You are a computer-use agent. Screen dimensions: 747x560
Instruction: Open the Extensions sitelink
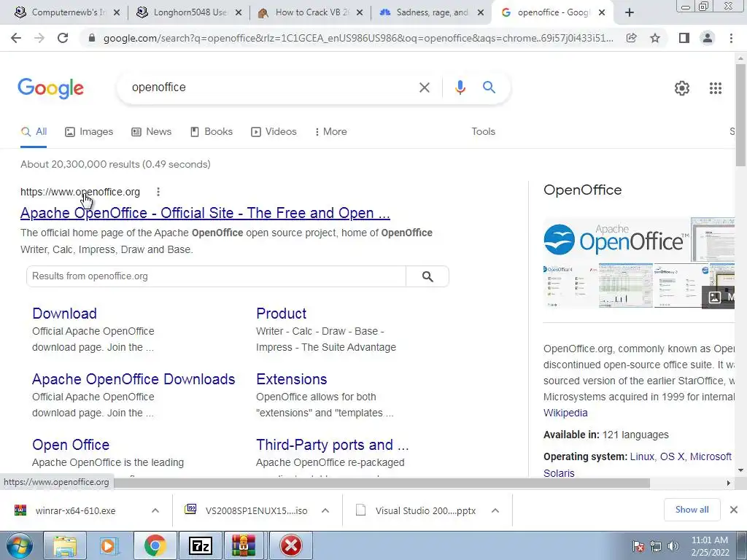click(292, 379)
